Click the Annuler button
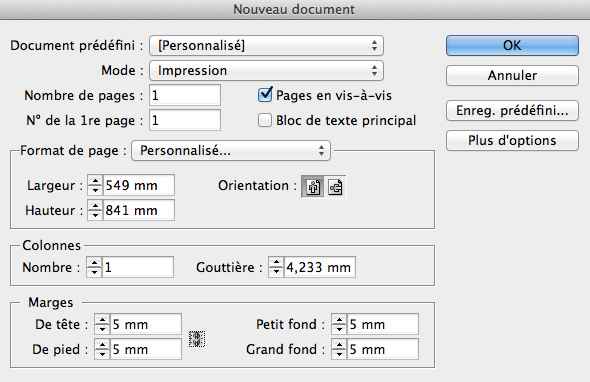The image size is (590, 382). pyautogui.click(x=512, y=75)
